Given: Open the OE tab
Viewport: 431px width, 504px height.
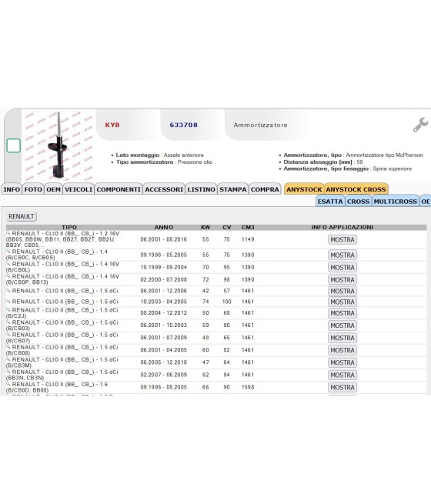Looking at the screenshot, I should pyautogui.click(x=426, y=202).
